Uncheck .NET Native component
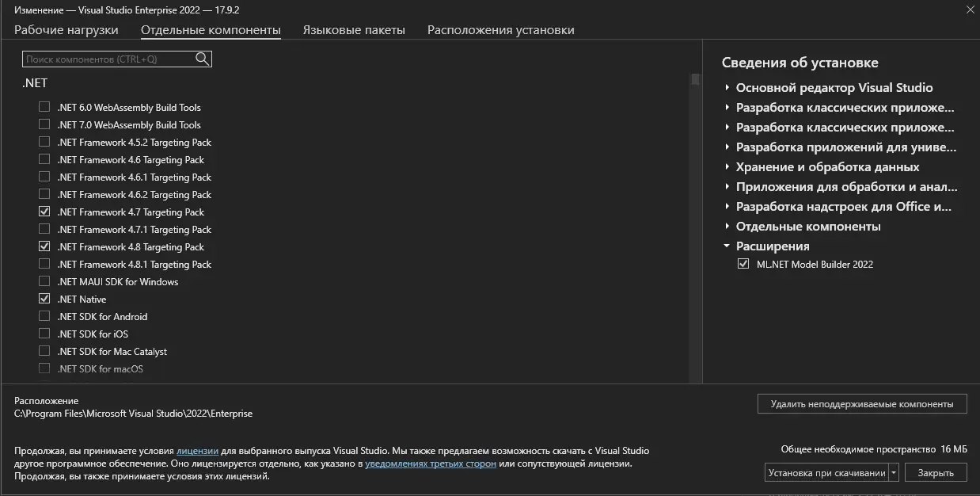Screen dimensions: 980x496 pyautogui.click(x=44, y=299)
